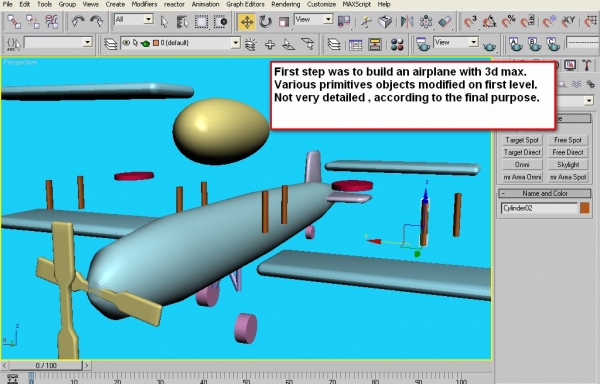600x384 pixels.
Task: Click the Named Selection Sets ABC icon
Action: (14, 44)
